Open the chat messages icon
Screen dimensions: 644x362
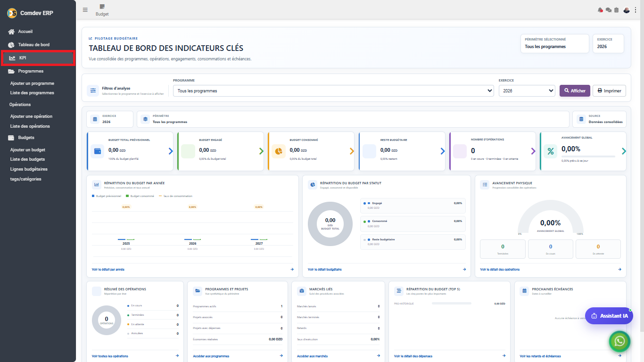[x=608, y=10]
